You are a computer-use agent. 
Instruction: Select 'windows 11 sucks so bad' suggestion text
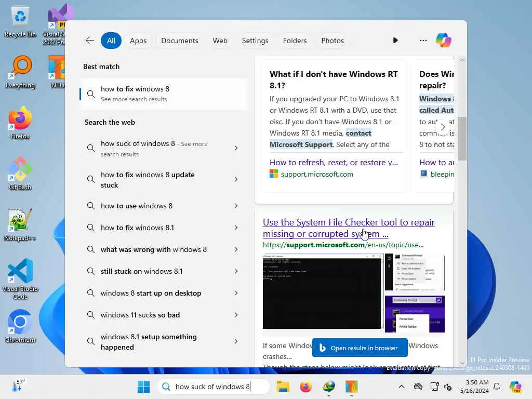tap(140, 315)
